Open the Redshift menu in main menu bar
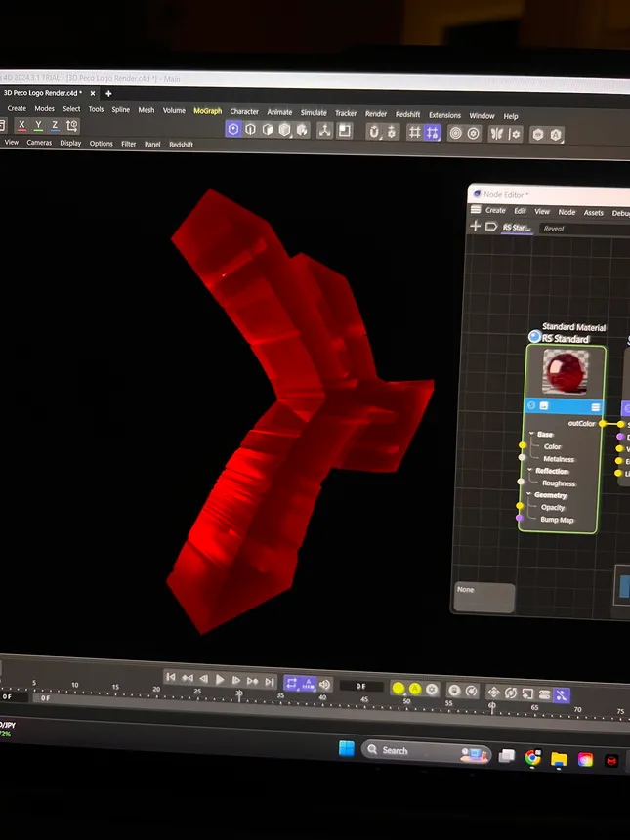Screen dimensions: 630x840 [407, 114]
